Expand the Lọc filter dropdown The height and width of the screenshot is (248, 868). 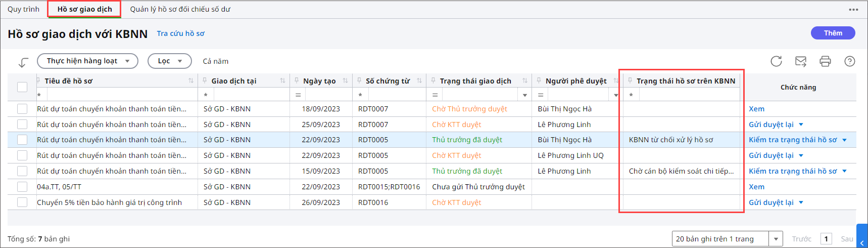pos(169,61)
